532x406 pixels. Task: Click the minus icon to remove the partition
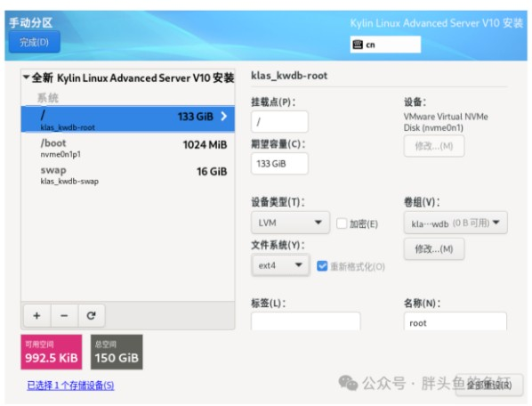click(64, 316)
